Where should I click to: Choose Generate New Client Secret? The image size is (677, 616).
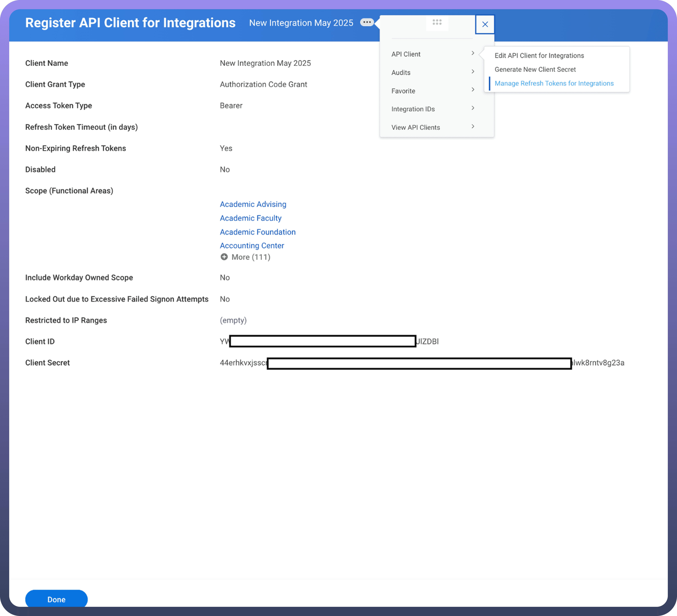click(535, 70)
